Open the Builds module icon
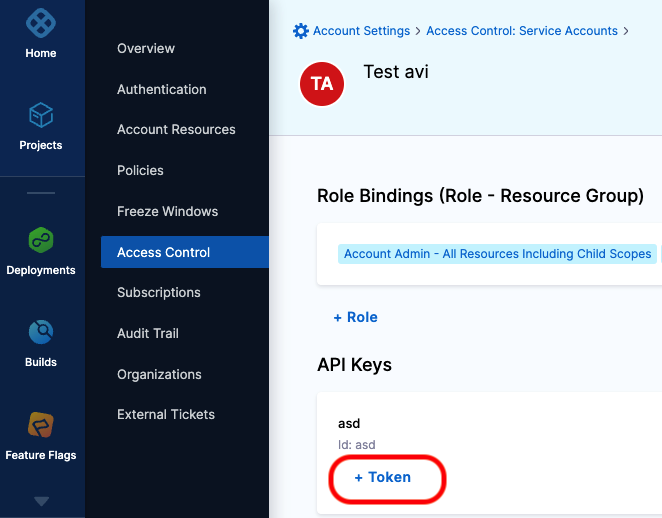 pos(41,332)
